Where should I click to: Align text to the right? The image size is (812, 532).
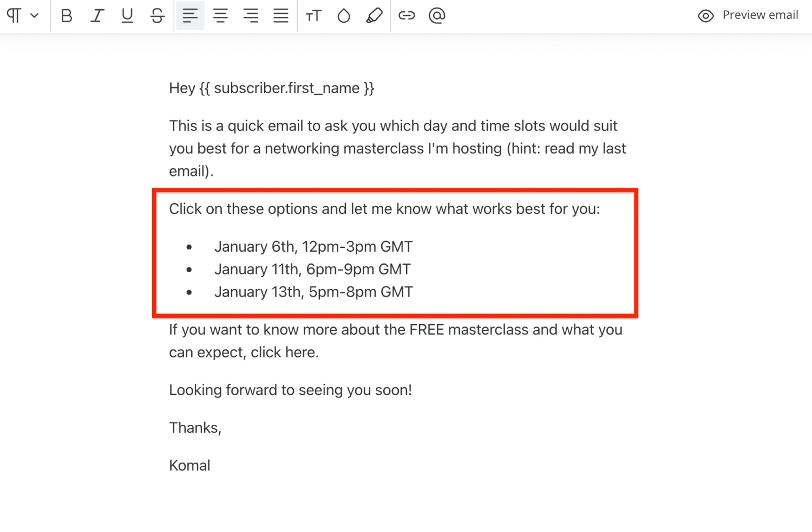[x=251, y=16]
